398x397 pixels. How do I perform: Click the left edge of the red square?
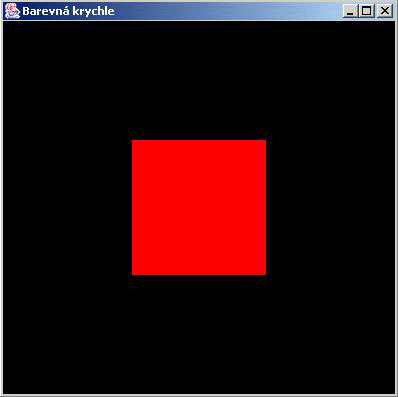pyautogui.click(x=132, y=207)
